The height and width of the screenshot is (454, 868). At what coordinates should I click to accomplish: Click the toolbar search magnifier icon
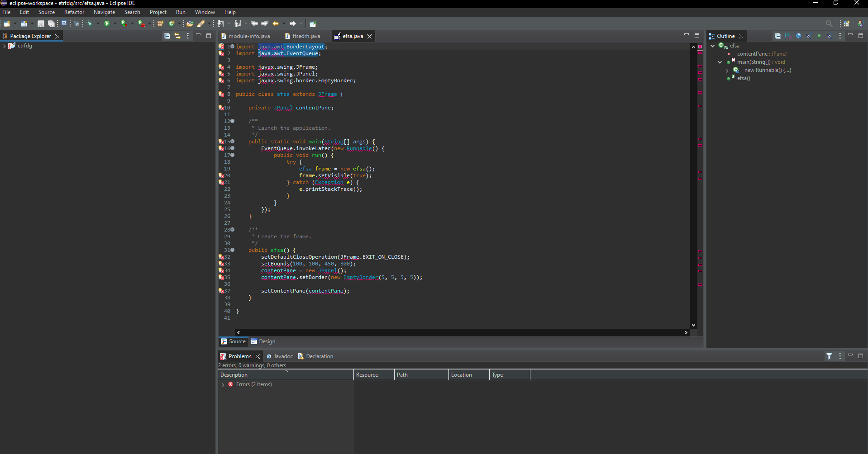point(829,24)
